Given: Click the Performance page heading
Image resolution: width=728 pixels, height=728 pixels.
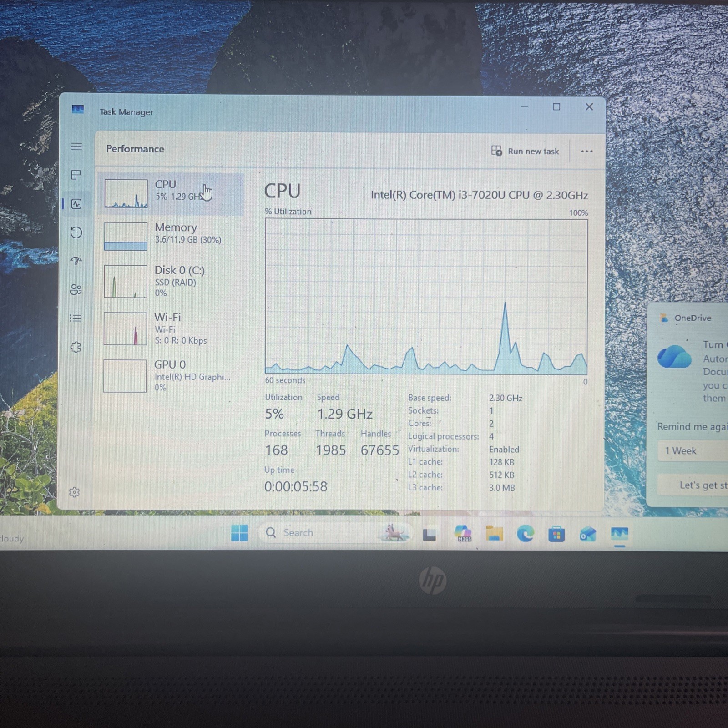Looking at the screenshot, I should pos(135,149).
